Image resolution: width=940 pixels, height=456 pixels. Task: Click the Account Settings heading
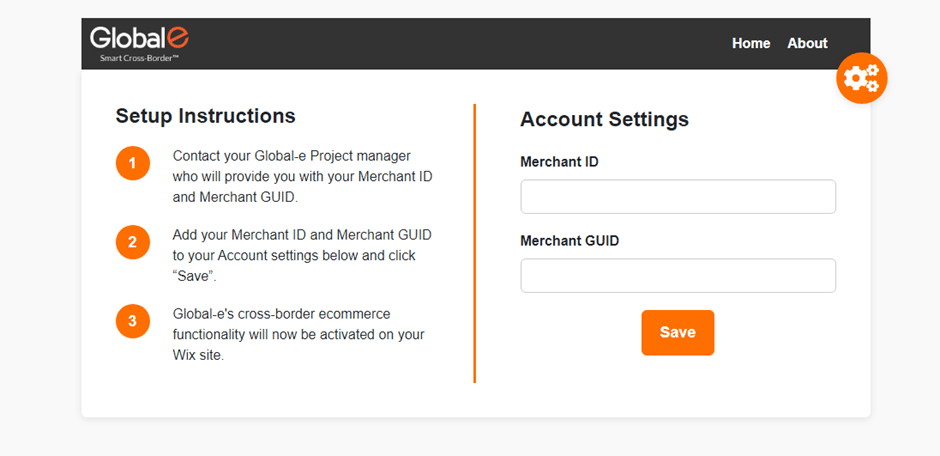point(604,119)
